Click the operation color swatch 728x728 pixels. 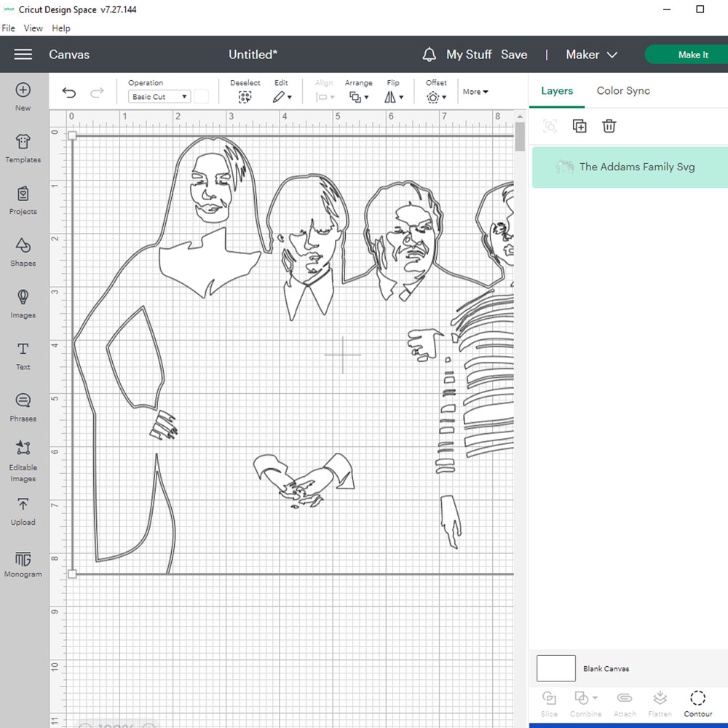[202, 97]
